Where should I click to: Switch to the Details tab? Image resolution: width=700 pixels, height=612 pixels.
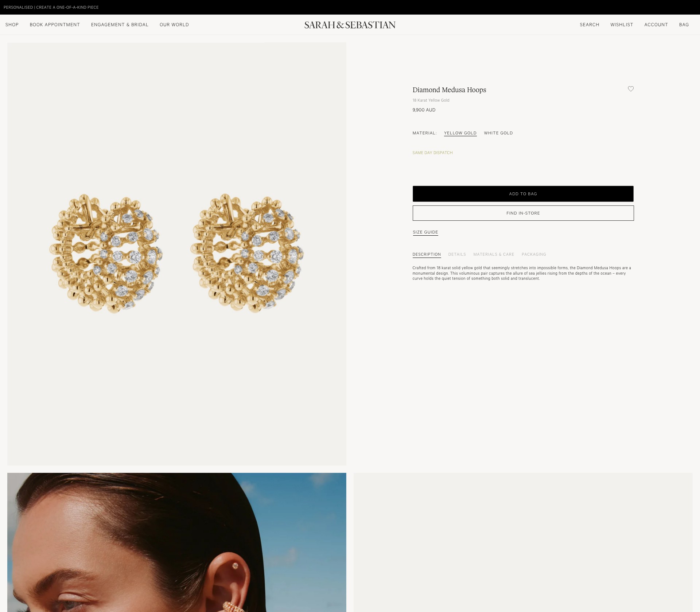click(x=457, y=254)
